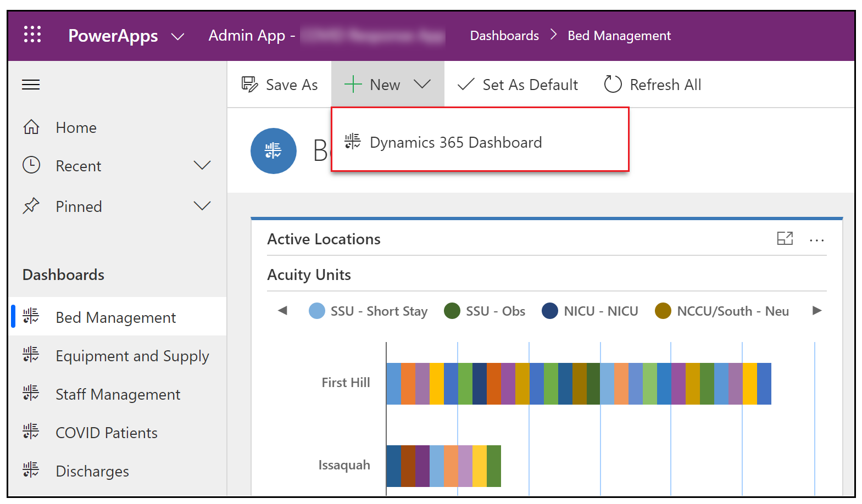The width and height of the screenshot is (862, 504).
Task: Click the Acuity Units chart title
Action: [x=309, y=275]
